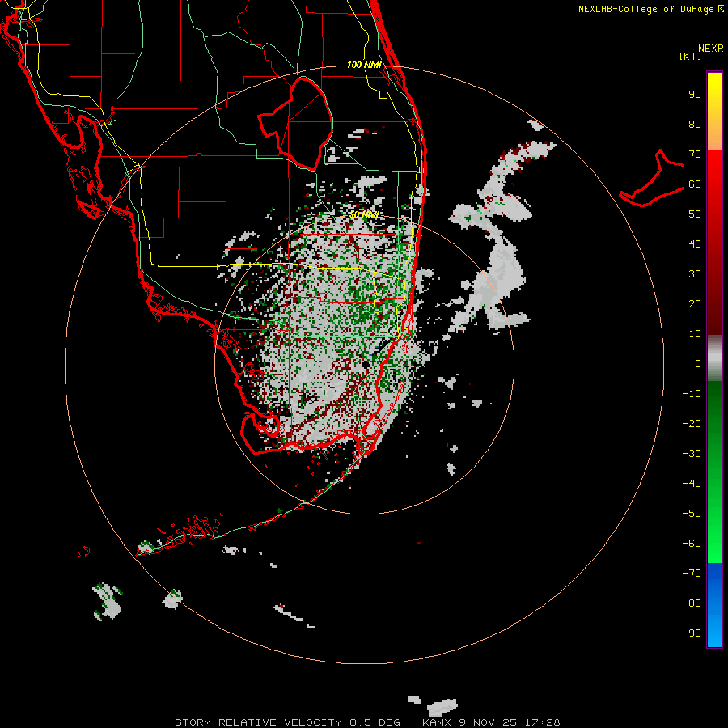This screenshot has width=728, height=728.
Task: Click the NEXR label above the color scale
Action: 710,49
